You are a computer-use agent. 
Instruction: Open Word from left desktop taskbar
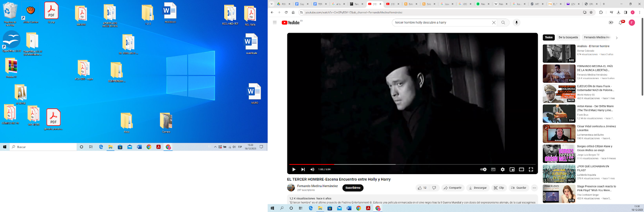139,147
